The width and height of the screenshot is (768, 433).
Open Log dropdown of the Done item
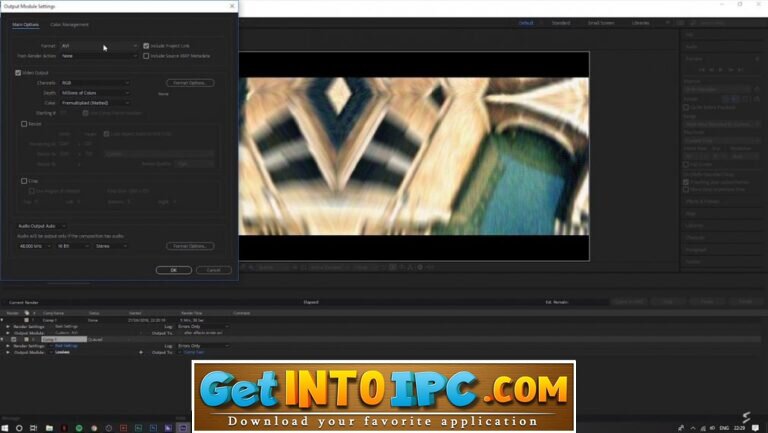(203, 326)
